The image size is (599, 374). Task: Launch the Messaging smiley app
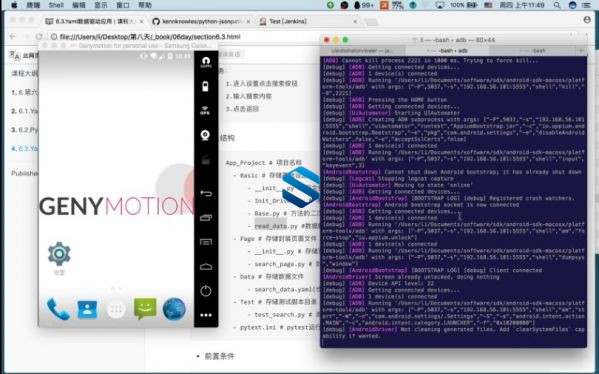(x=145, y=308)
